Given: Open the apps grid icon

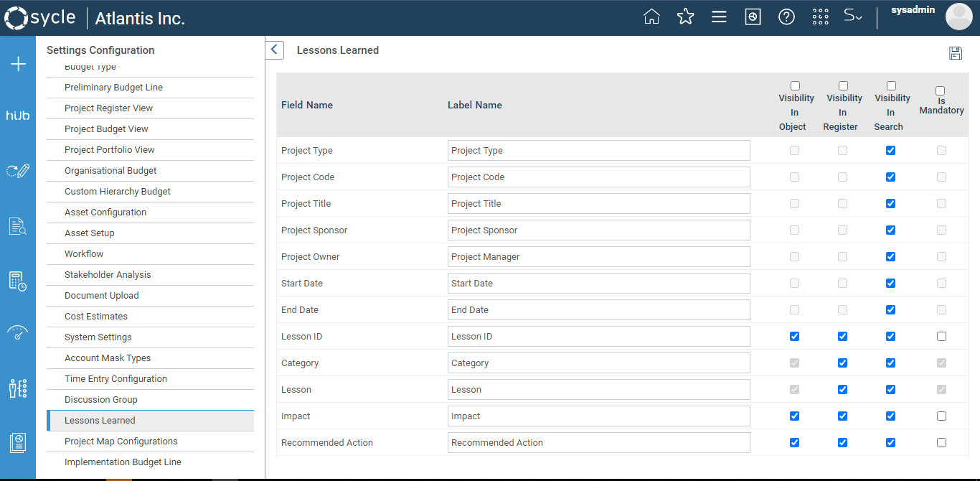Looking at the screenshot, I should (x=821, y=17).
